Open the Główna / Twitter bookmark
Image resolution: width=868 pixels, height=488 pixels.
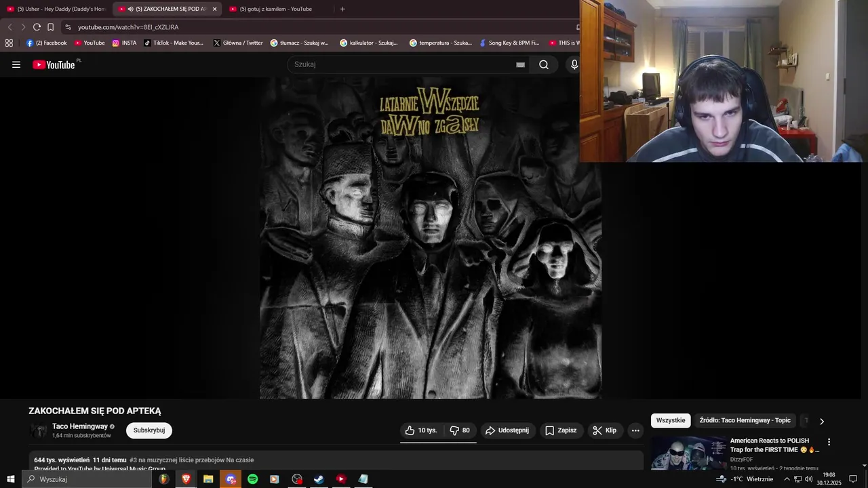coord(238,43)
